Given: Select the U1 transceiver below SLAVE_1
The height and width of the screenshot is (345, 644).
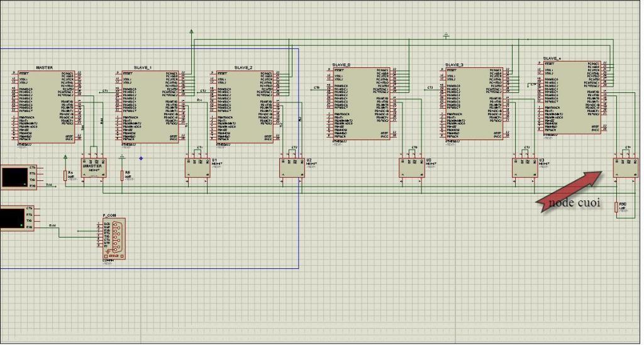Looking at the screenshot, I should [x=198, y=167].
